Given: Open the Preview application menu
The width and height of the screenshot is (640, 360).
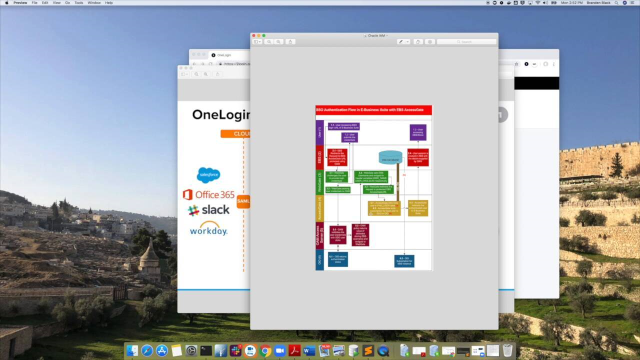Looking at the screenshot, I should coord(20,2).
